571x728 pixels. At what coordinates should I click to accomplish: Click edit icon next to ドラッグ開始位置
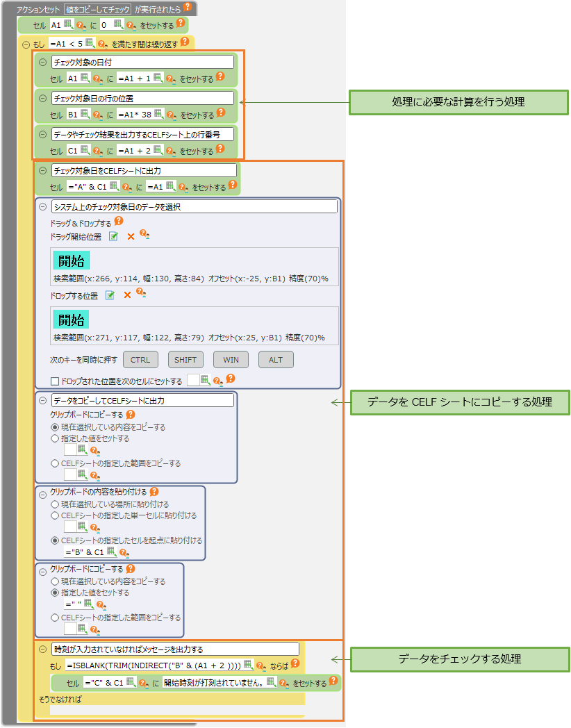tap(113, 237)
